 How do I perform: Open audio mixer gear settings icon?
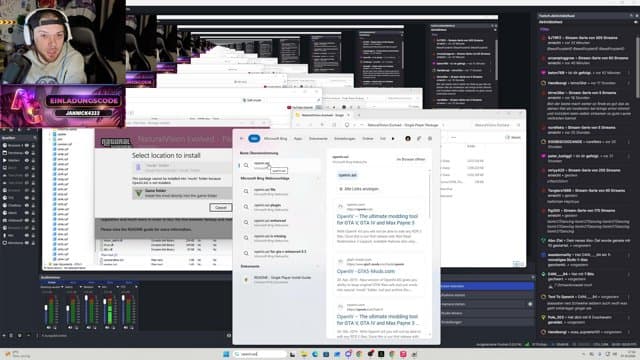[229, 336]
